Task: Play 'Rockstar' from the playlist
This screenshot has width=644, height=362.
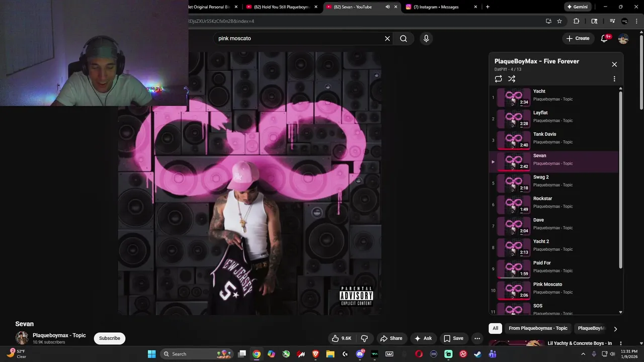Action: click(553, 205)
